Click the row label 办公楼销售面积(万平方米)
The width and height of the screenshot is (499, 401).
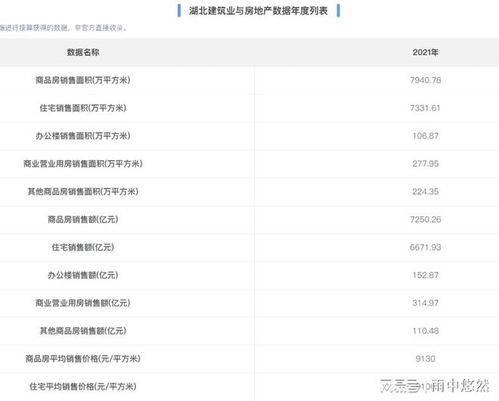point(83,136)
